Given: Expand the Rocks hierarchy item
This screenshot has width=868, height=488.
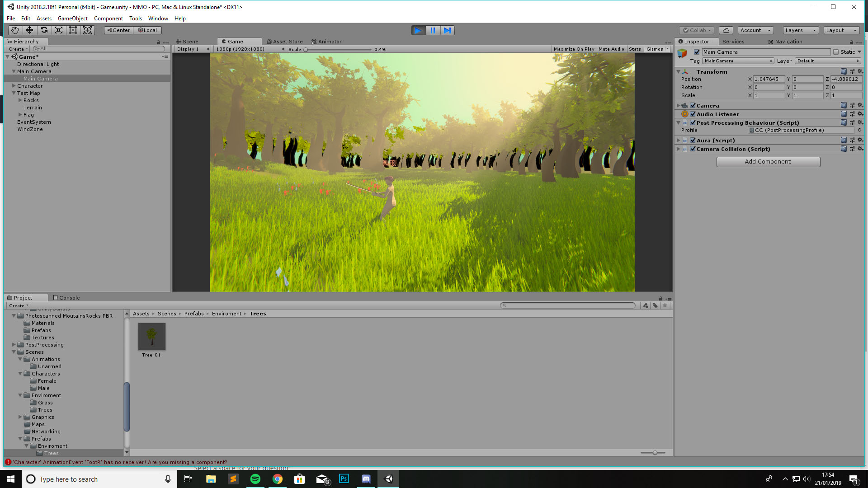Looking at the screenshot, I should [x=20, y=100].
